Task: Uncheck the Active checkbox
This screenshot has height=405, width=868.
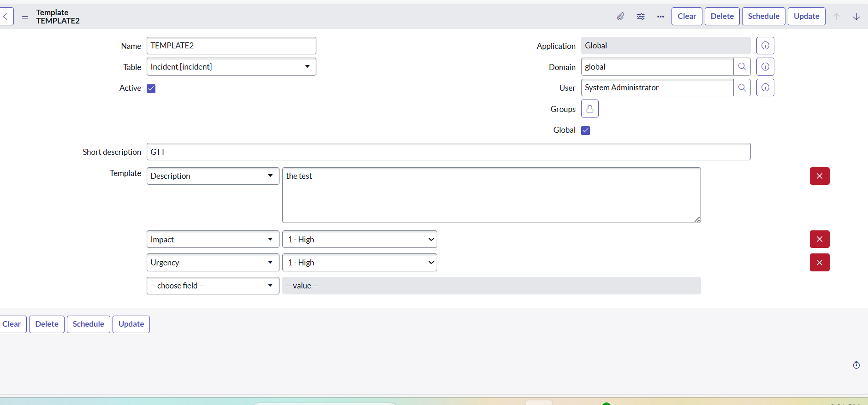Action: point(151,88)
